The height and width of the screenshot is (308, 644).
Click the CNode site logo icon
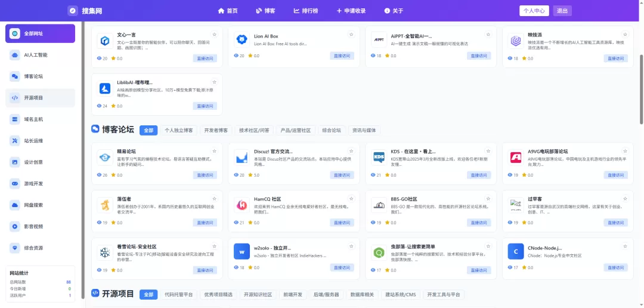coord(515,252)
